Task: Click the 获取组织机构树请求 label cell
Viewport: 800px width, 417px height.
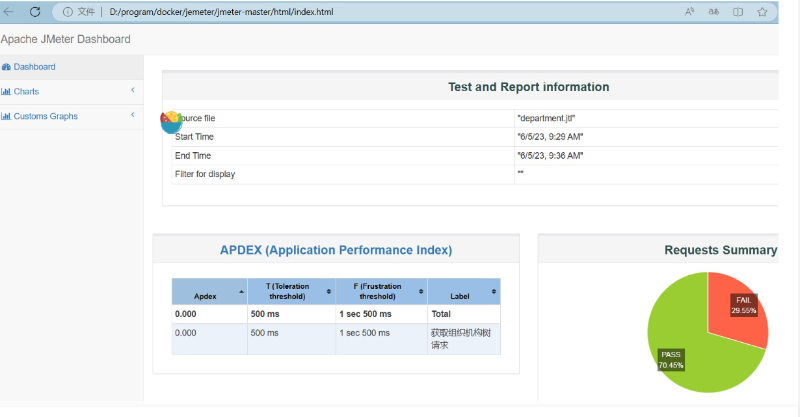Action: pyautogui.click(x=464, y=339)
